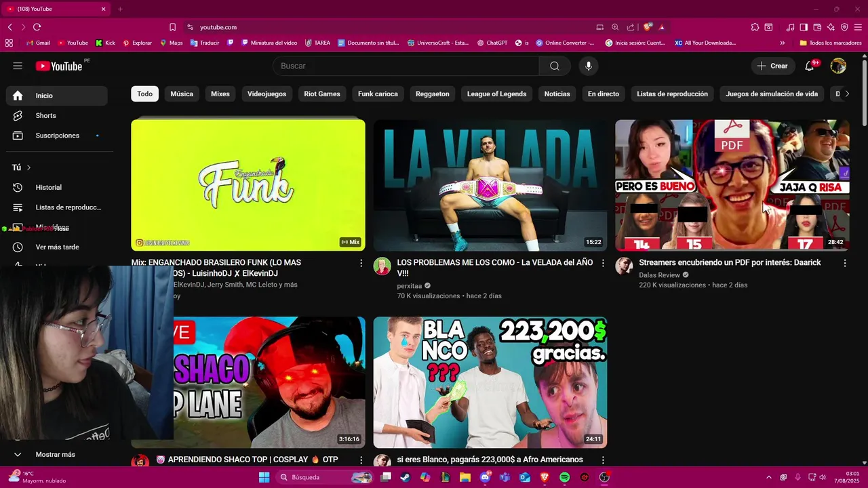Focus the Buscar search field
The height and width of the screenshot is (488, 868).
(x=406, y=66)
